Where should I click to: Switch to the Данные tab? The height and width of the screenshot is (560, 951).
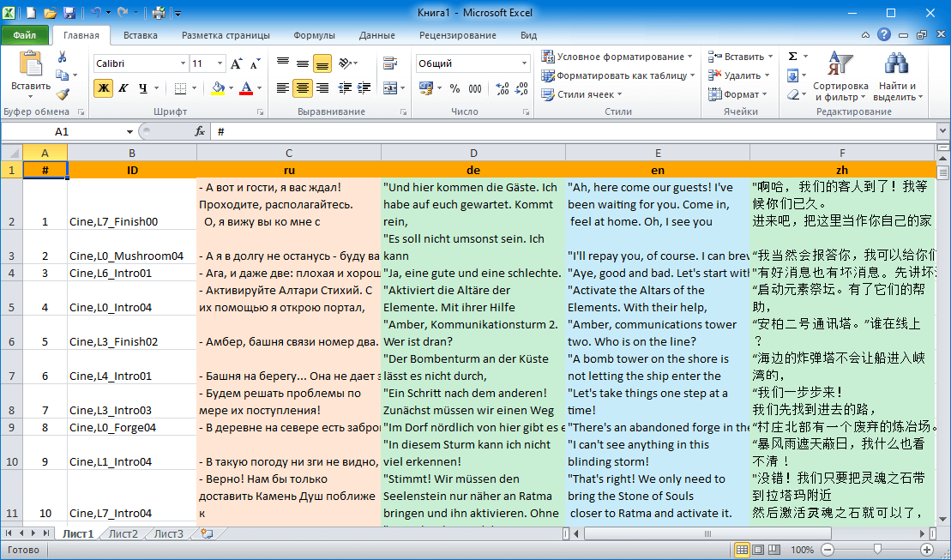pos(376,35)
